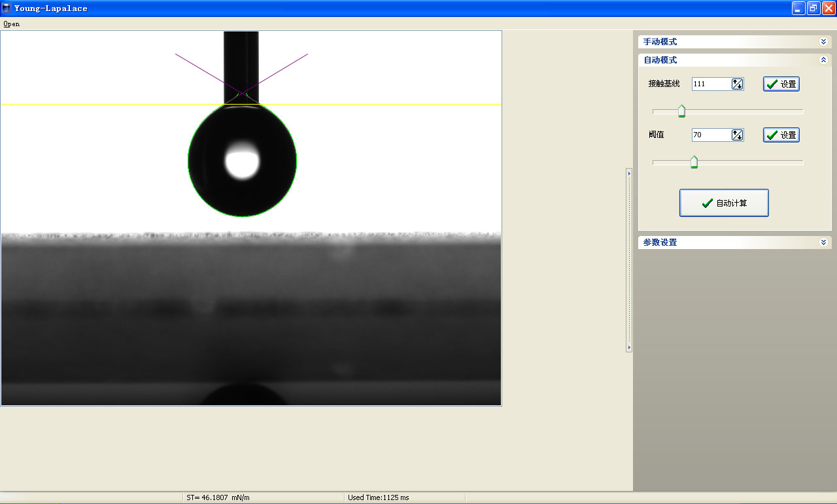Click the spin arrows icon beside 接触基线 value
The width and height of the screenshot is (837, 504).
click(738, 84)
